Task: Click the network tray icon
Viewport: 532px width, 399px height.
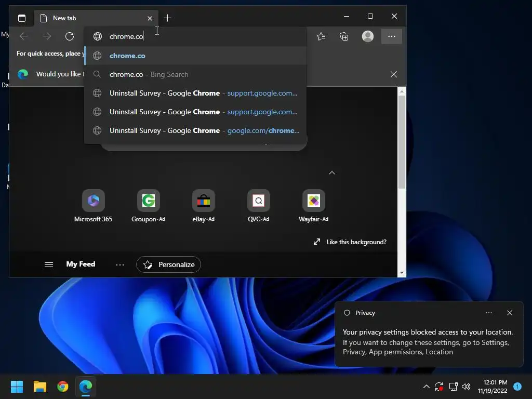Action: pos(453,387)
